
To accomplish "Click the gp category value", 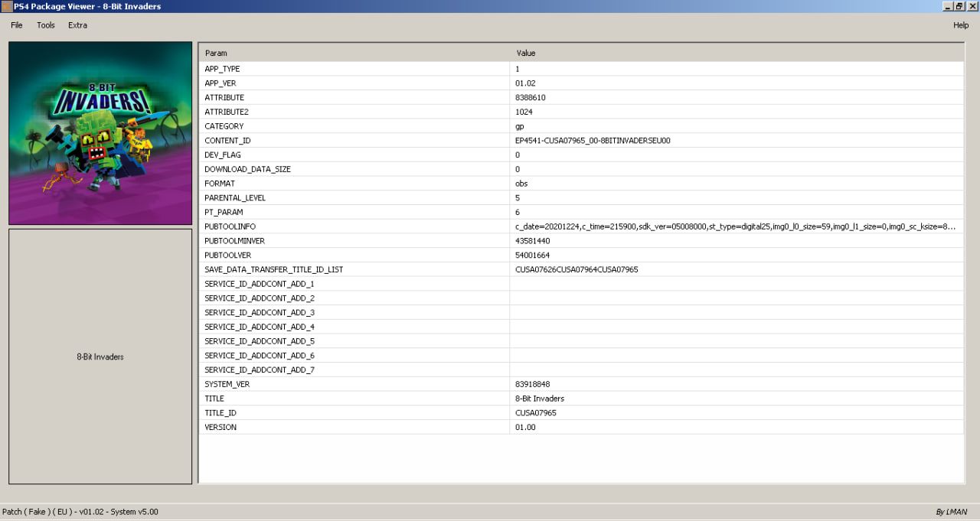I will tap(520, 127).
